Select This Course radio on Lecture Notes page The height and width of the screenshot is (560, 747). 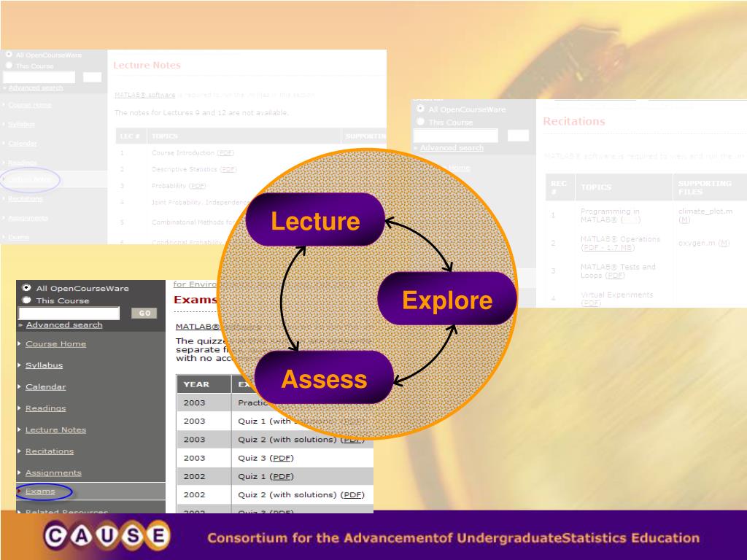(9, 65)
